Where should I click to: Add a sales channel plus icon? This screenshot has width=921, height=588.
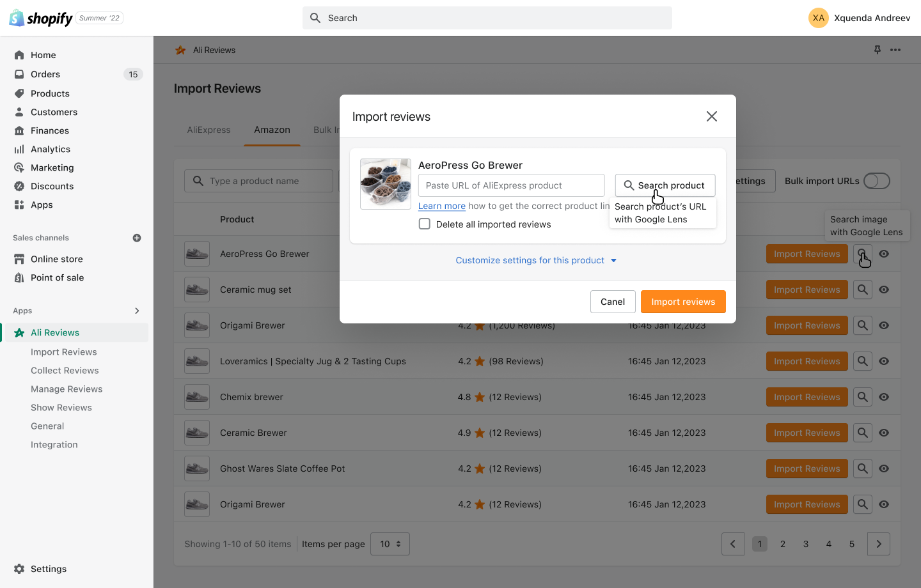tap(137, 238)
